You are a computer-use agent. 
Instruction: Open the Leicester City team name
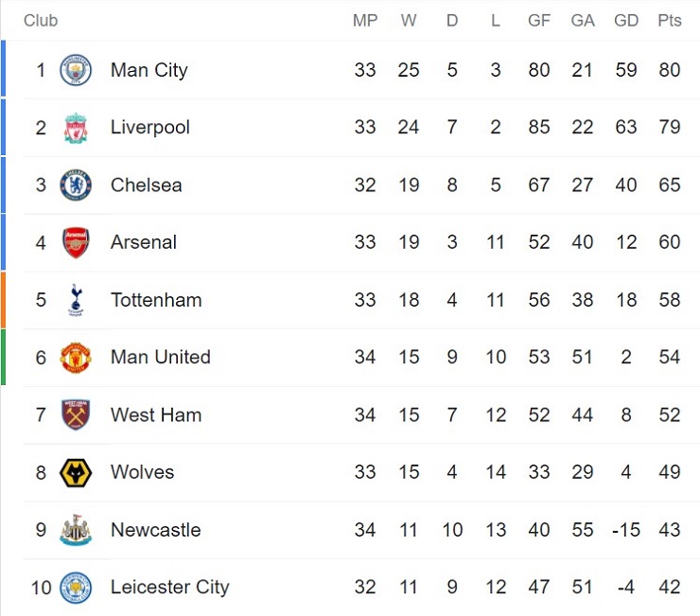coord(169,588)
